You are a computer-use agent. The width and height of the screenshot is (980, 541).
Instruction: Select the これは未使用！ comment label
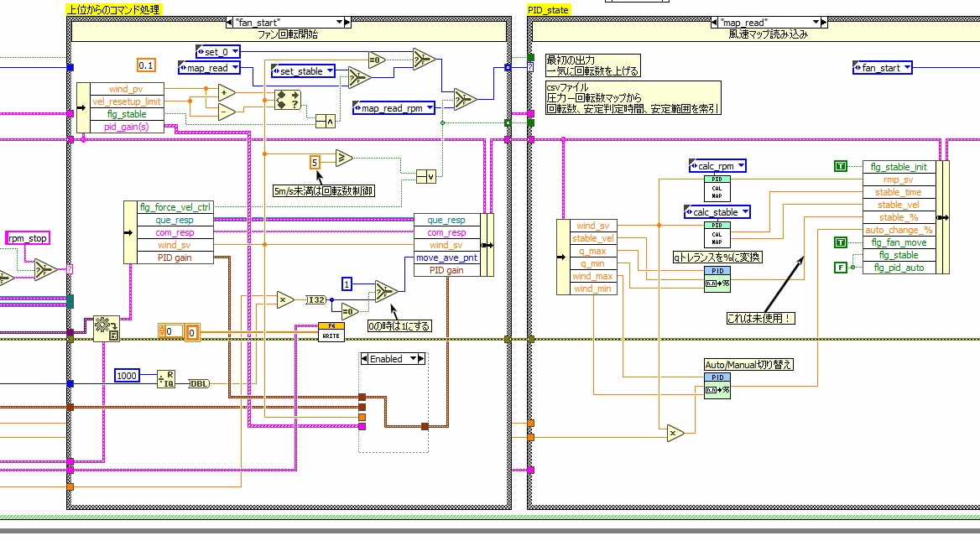tap(761, 318)
